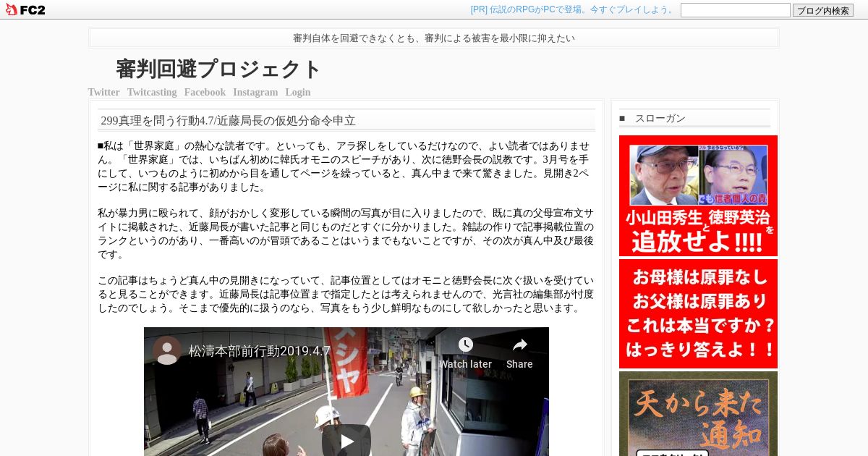This screenshot has height=456, width=868.
Task: Open the PR link about 伝説のRPG
Action: tap(573, 9)
